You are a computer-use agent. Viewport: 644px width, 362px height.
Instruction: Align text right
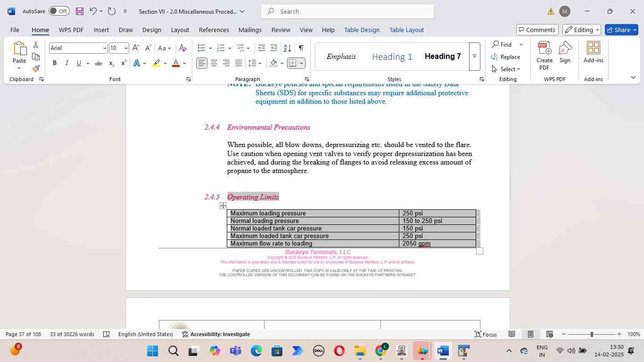pyautogui.click(x=226, y=63)
